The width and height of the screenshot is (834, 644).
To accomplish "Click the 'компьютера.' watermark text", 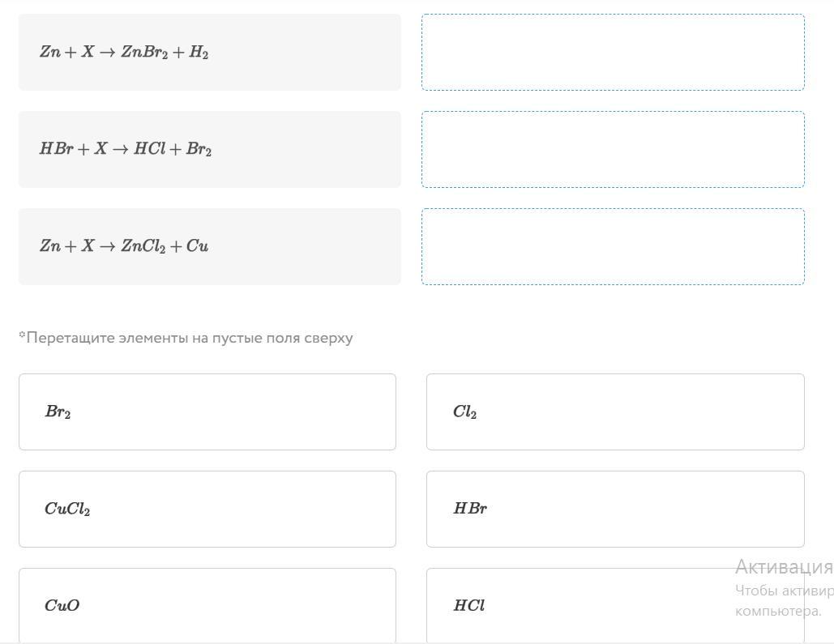I will click(778, 611).
